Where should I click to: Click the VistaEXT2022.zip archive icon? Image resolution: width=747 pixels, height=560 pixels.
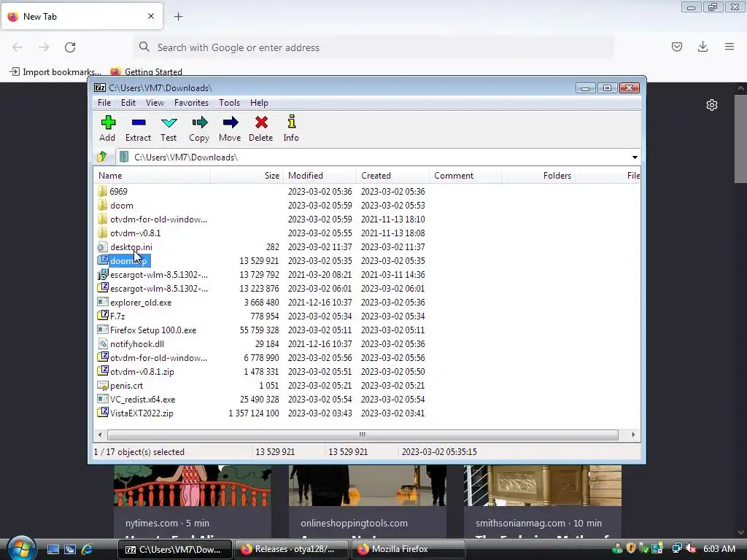[x=102, y=413]
